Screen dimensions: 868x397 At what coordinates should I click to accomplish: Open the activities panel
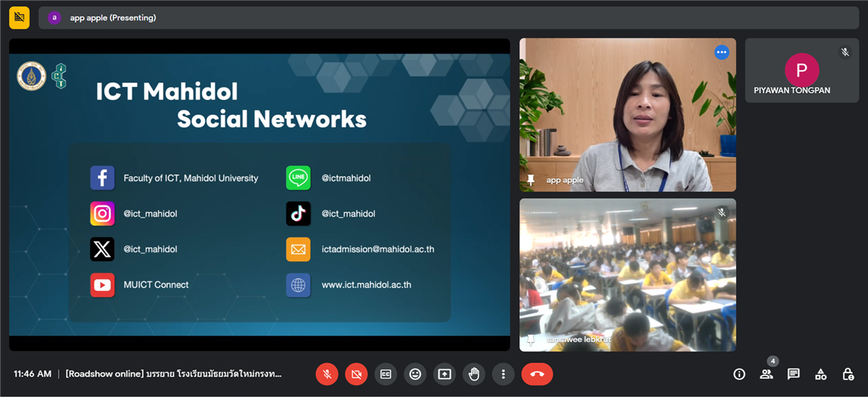point(821,374)
